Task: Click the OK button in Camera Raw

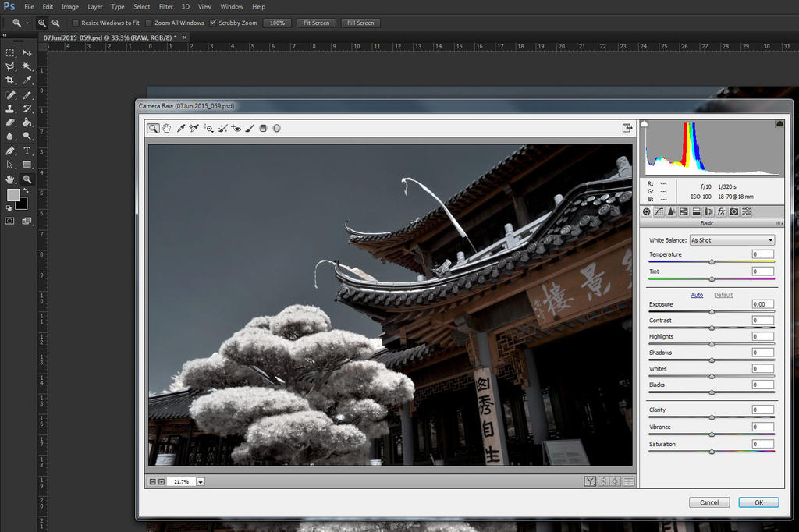Action: (758, 502)
